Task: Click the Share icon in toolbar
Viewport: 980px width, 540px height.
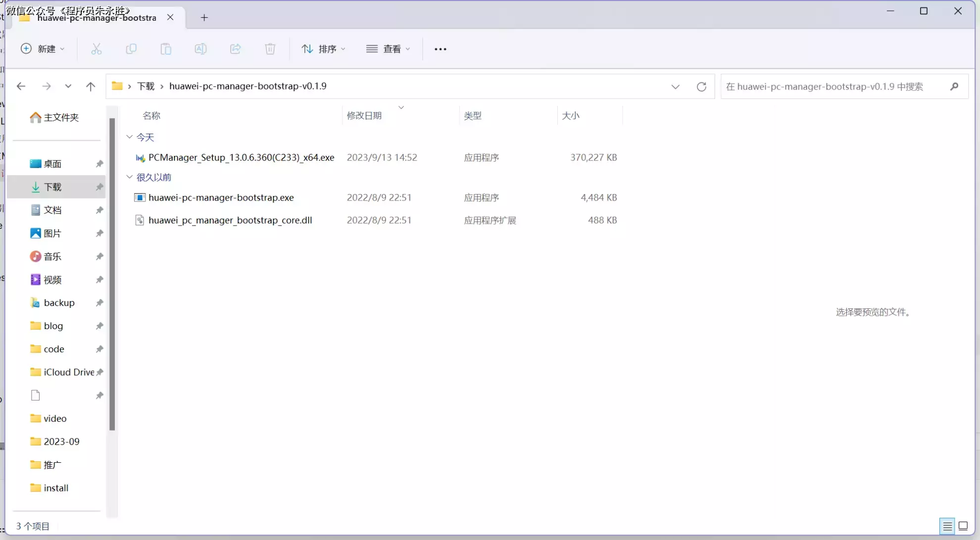Action: pyautogui.click(x=236, y=49)
